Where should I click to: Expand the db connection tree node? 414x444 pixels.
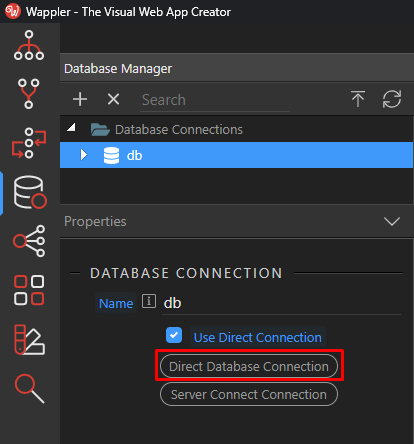84,155
